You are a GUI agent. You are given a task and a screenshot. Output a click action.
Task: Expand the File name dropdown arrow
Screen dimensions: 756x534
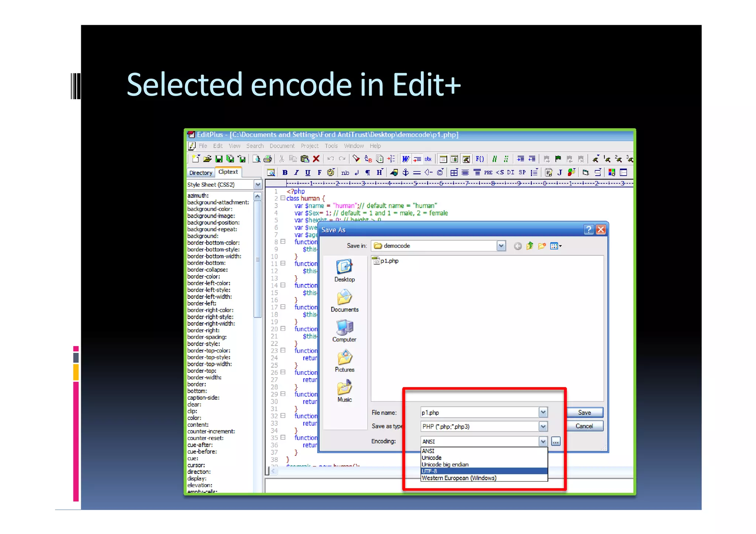click(543, 412)
